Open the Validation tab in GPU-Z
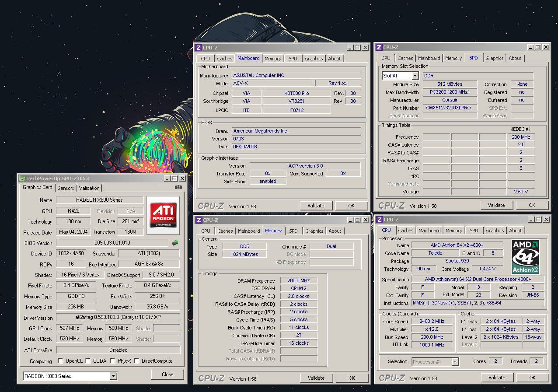This screenshot has width=558, height=392. point(90,188)
